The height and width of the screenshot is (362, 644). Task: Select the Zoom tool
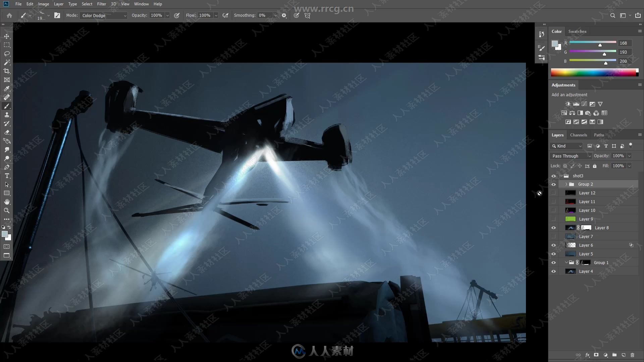7,210
